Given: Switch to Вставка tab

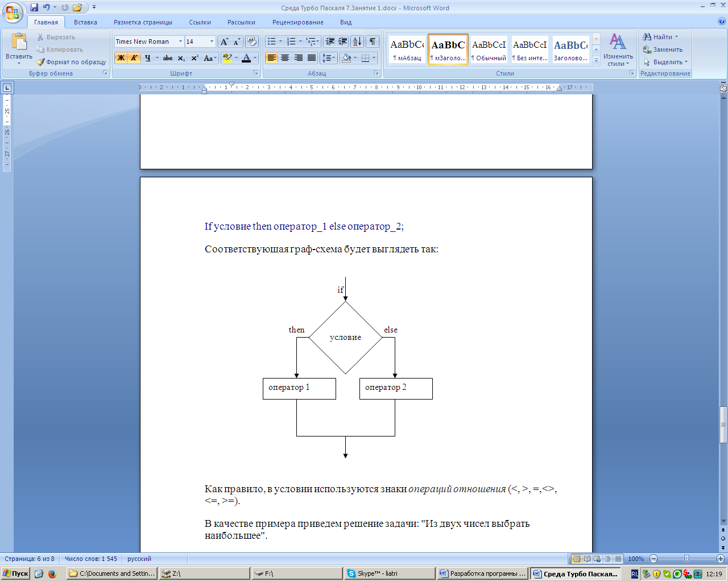Looking at the screenshot, I should tap(85, 22).
